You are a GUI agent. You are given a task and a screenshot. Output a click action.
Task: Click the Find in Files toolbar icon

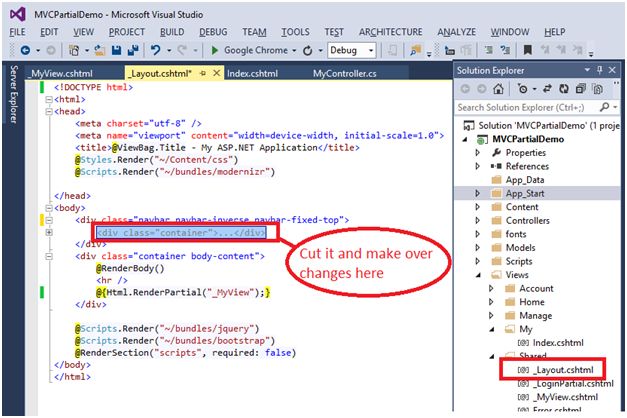coord(416,50)
